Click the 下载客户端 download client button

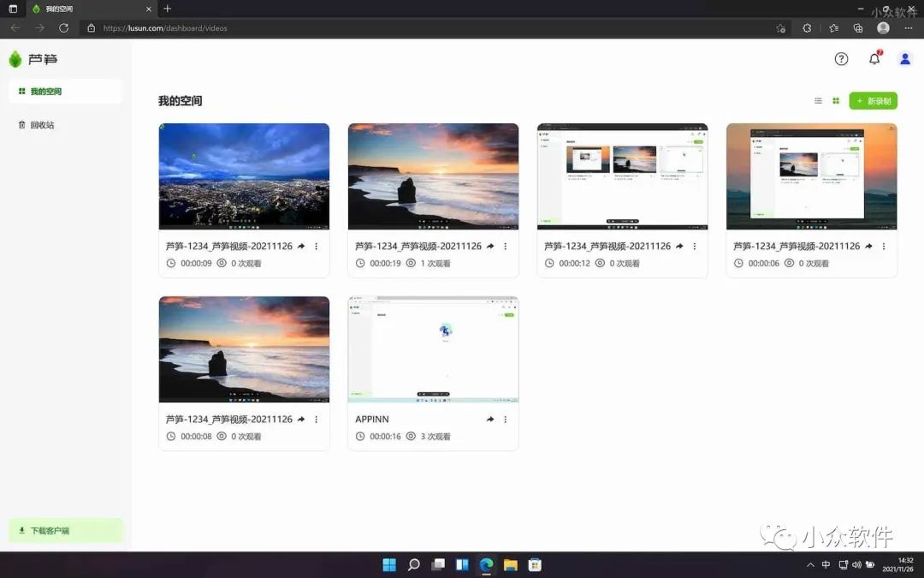click(65, 530)
